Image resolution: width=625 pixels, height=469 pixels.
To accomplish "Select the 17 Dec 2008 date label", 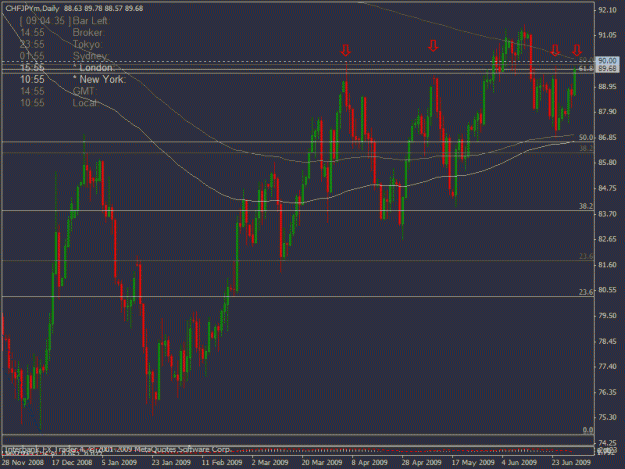I will tap(72, 463).
